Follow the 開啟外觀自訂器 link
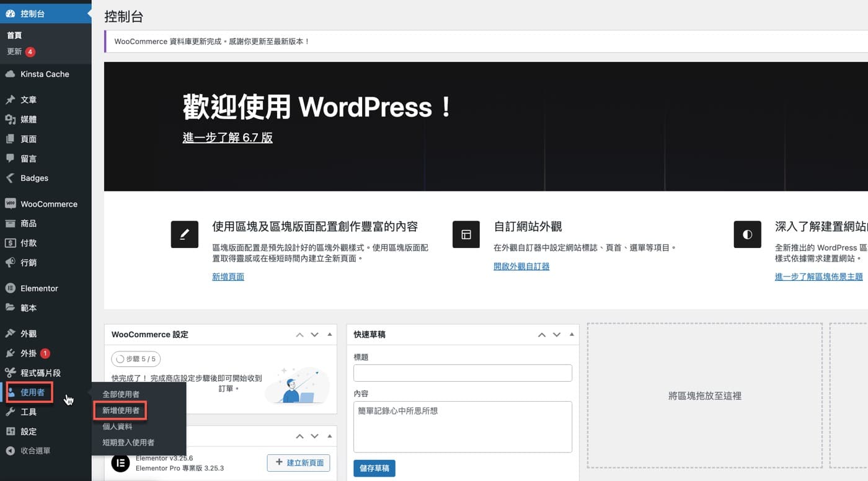This screenshot has width=868, height=481. point(521,267)
